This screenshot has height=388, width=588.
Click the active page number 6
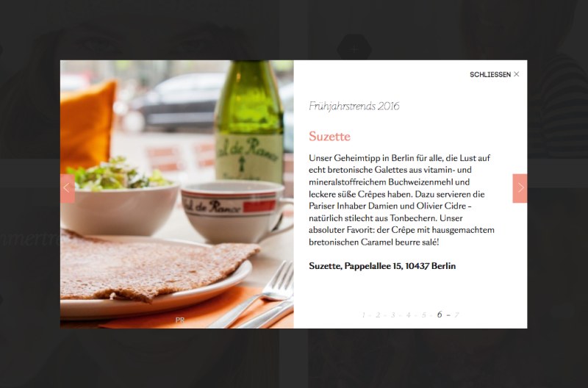pos(440,315)
